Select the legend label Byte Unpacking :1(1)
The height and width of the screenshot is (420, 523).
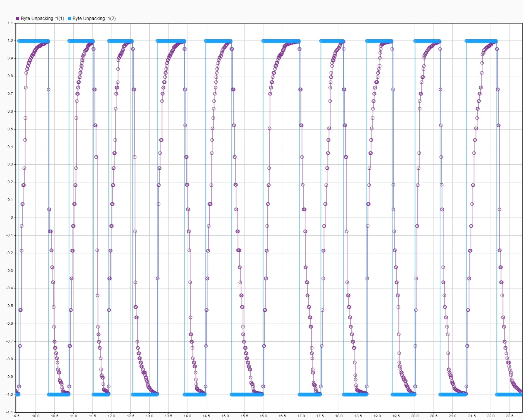(x=42, y=19)
